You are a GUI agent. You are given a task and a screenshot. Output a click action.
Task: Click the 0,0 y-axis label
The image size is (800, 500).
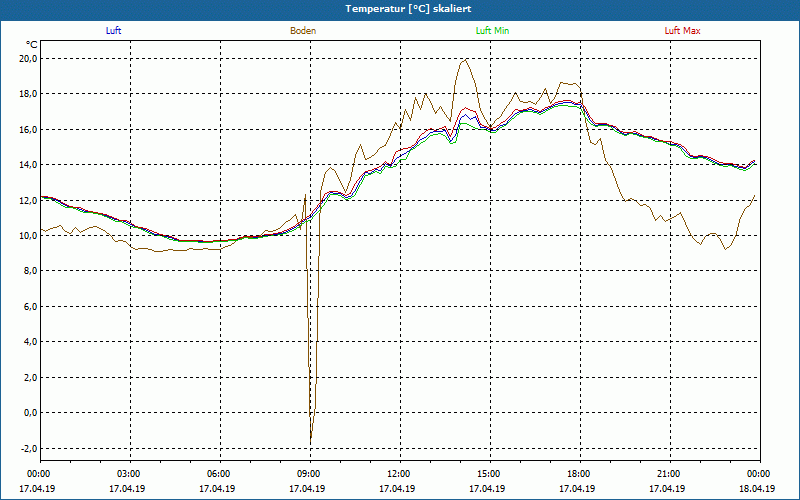[x=31, y=413]
